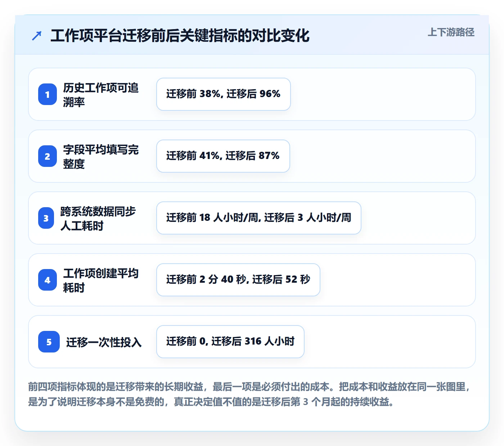This screenshot has height=446, width=504.
Task: Click the 迁移前 38%, 迁移后 96% value box
Action: point(224,94)
